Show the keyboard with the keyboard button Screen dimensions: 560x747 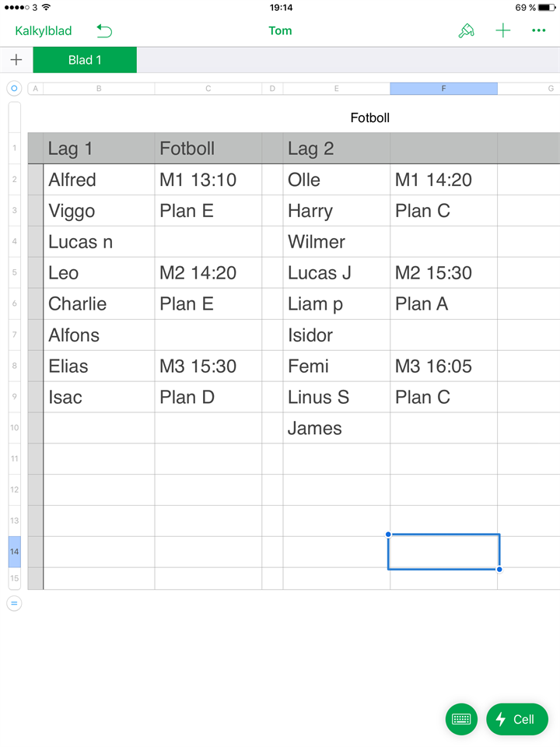461,719
